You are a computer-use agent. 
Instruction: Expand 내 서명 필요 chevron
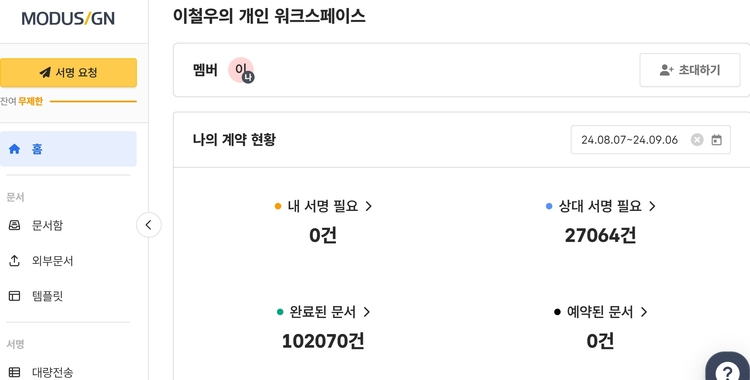368,206
